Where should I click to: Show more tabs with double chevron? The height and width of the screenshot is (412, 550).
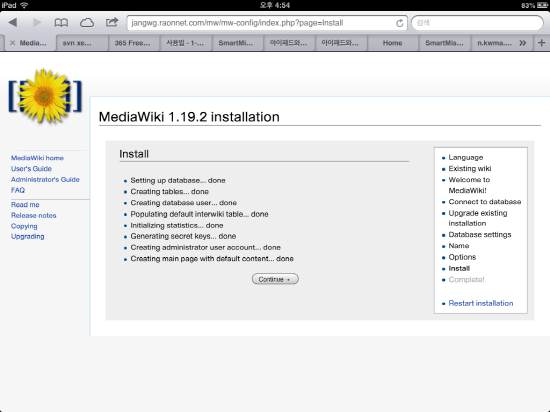pos(523,43)
